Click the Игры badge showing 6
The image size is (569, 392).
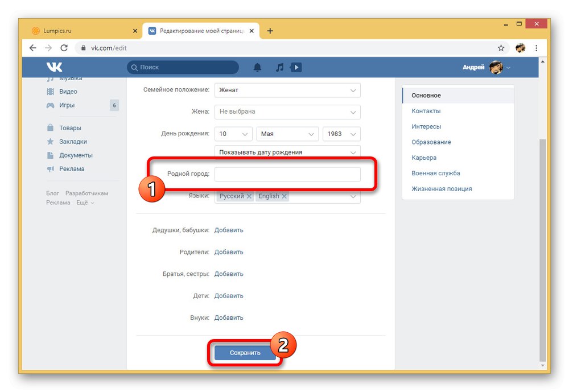(114, 105)
